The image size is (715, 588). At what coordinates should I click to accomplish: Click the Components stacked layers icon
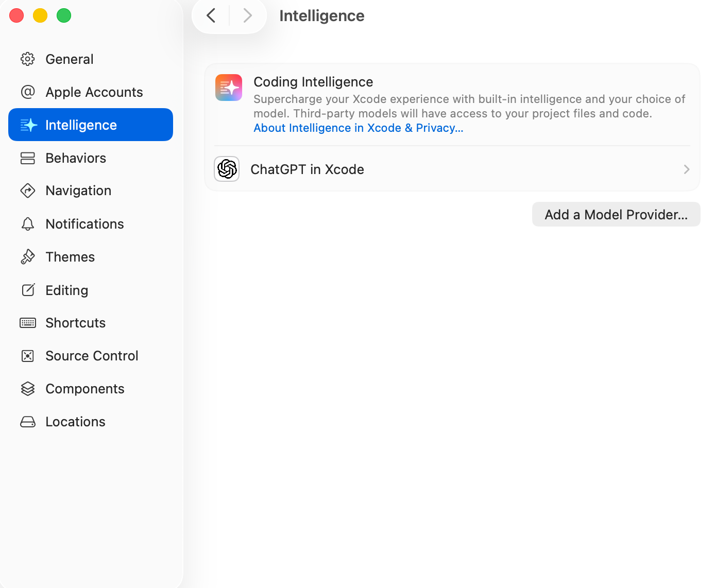point(28,389)
